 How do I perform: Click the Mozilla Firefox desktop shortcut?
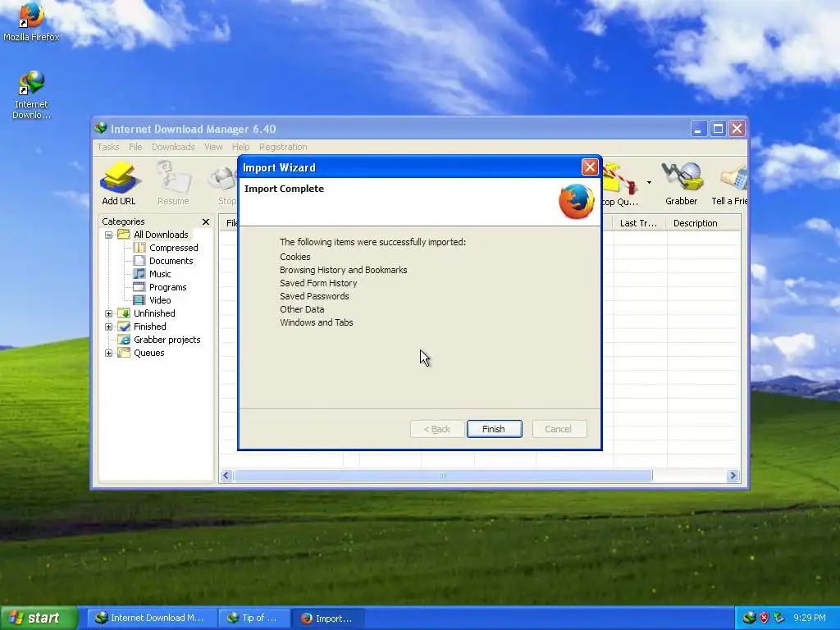(x=31, y=21)
